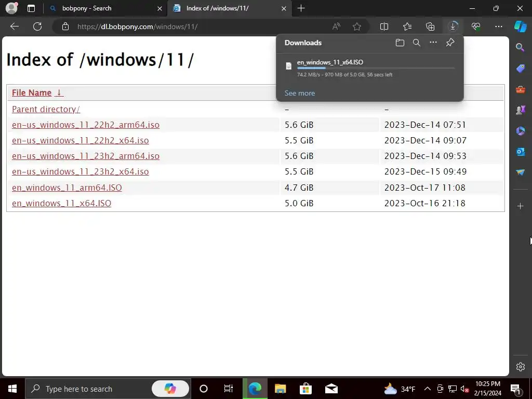
Task: View site information via the lock icon
Action: click(x=65, y=26)
